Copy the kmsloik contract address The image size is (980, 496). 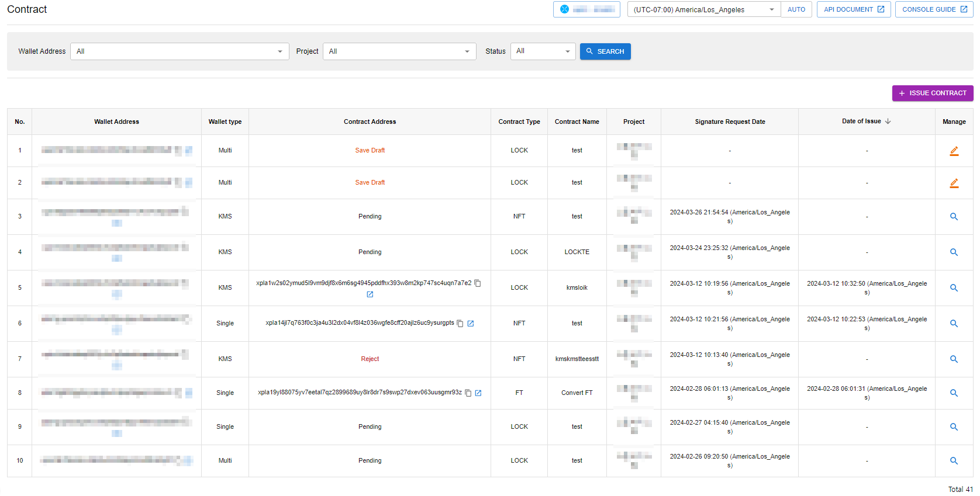tap(478, 283)
